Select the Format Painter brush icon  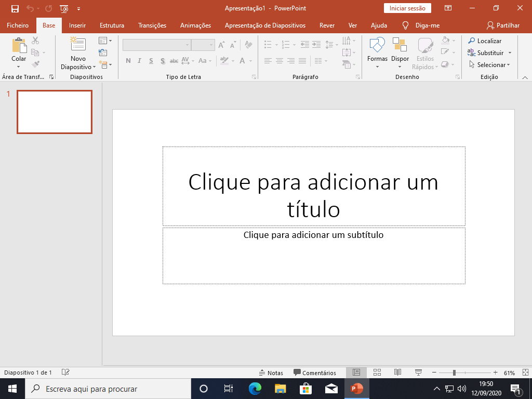(x=35, y=64)
